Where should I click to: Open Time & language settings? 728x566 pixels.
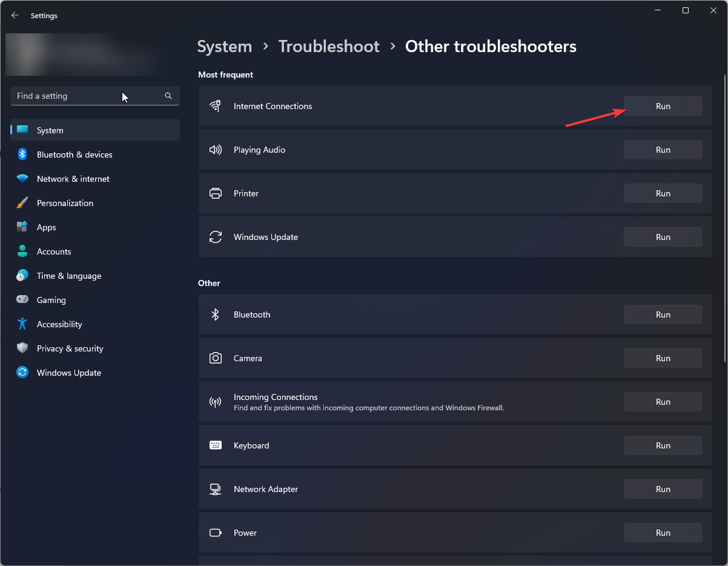pyautogui.click(x=95, y=276)
